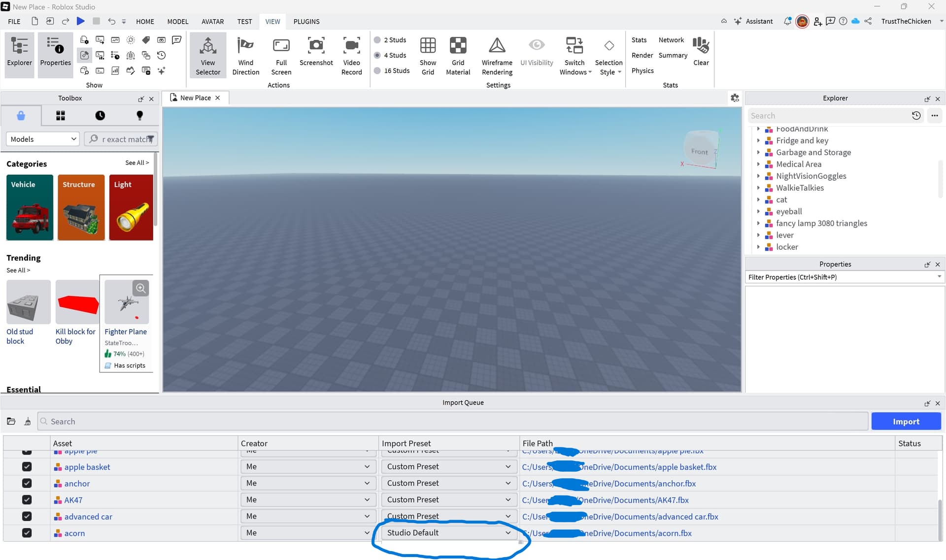
Task: Open Toolbox Creations lightbulb tab
Action: coord(139,116)
